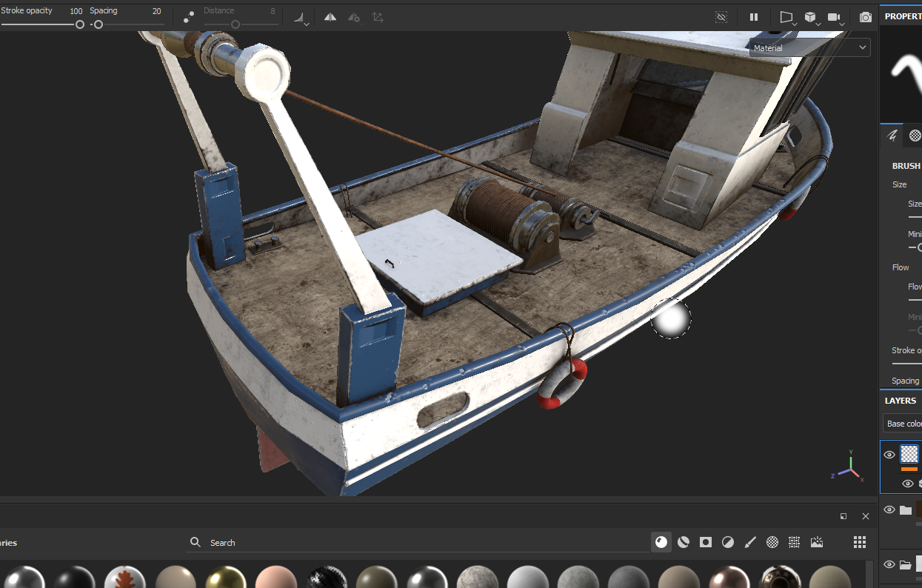
Task: Filter assets by Brushes icon
Action: tap(749, 542)
